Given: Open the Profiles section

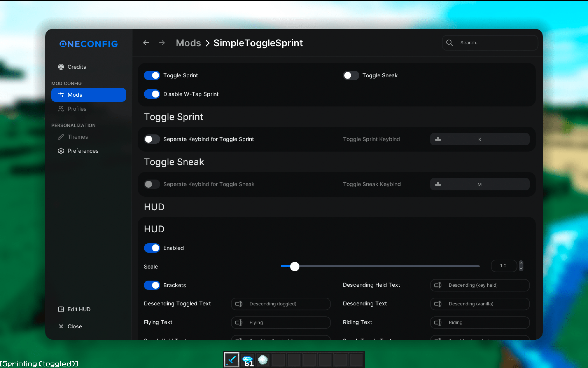Looking at the screenshot, I should coord(77,109).
